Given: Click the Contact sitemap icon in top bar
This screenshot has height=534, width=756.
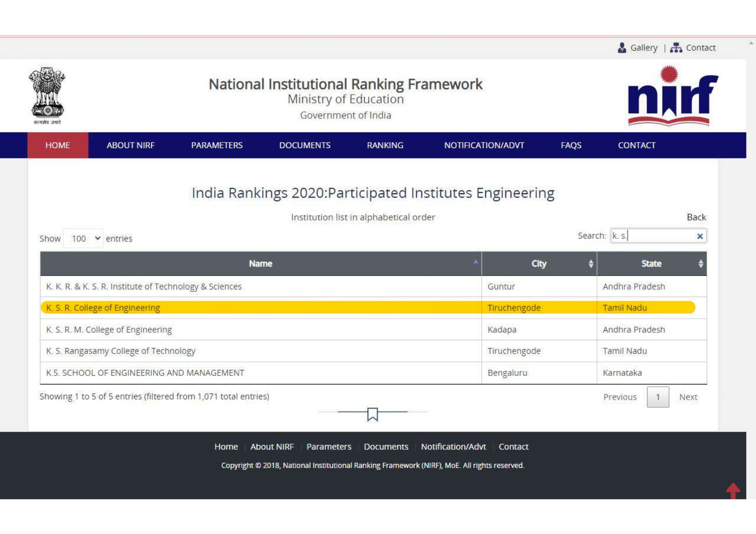Looking at the screenshot, I should [x=676, y=48].
